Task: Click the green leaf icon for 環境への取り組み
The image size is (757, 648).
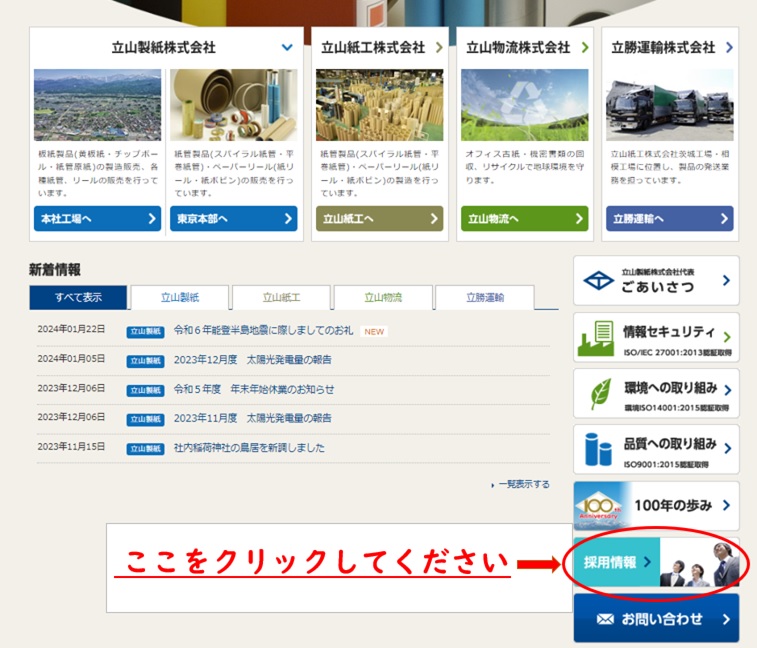Action: pyautogui.click(x=601, y=394)
